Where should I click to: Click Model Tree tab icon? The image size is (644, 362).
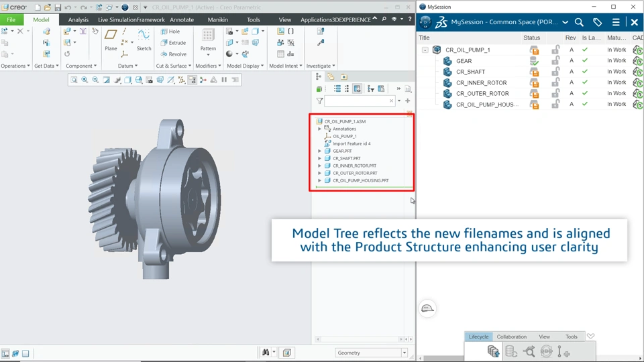[x=319, y=76]
